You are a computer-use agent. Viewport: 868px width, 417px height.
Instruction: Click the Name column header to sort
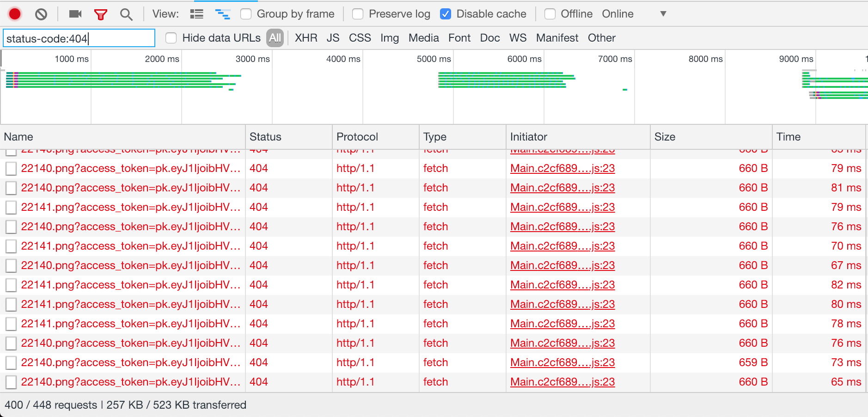click(18, 137)
